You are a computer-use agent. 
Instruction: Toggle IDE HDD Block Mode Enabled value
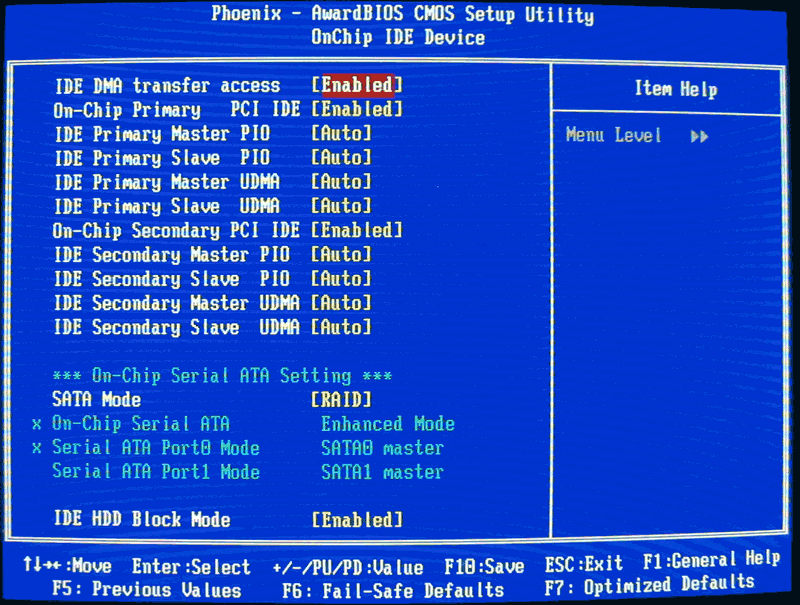click(357, 520)
